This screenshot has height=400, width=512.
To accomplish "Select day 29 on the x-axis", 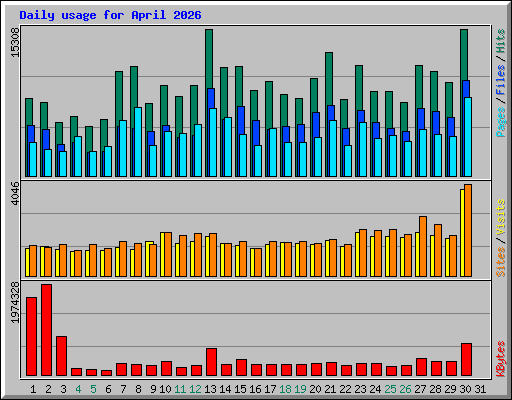I will pyautogui.click(x=450, y=389).
